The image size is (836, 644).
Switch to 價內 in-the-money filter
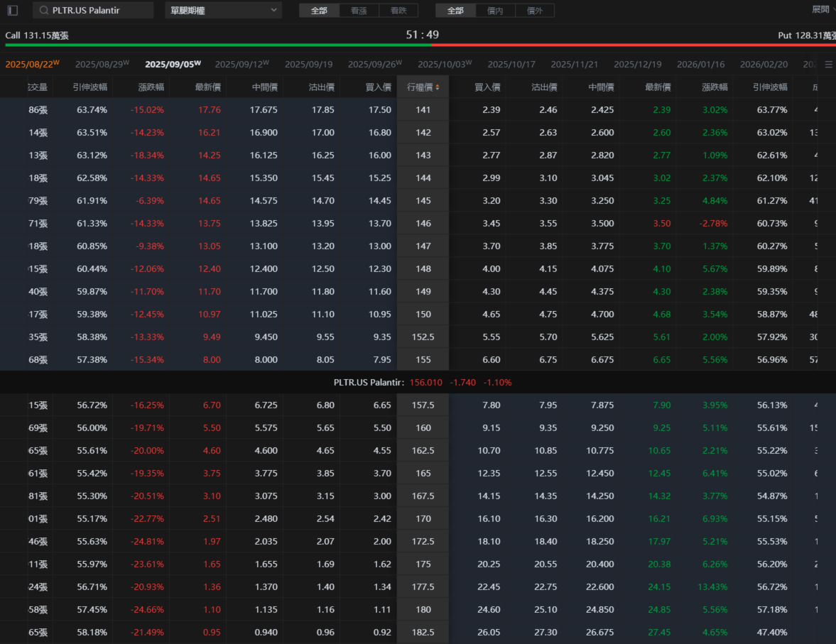tap(495, 11)
